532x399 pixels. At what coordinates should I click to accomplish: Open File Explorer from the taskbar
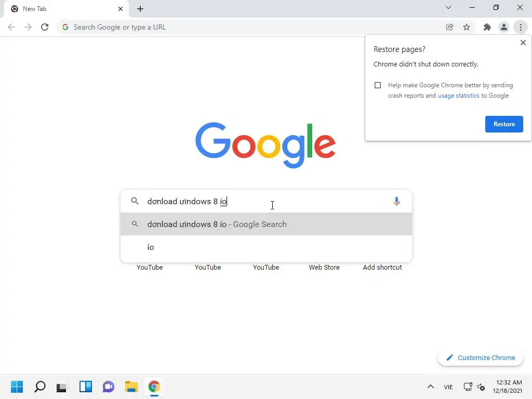pos(131,387)
